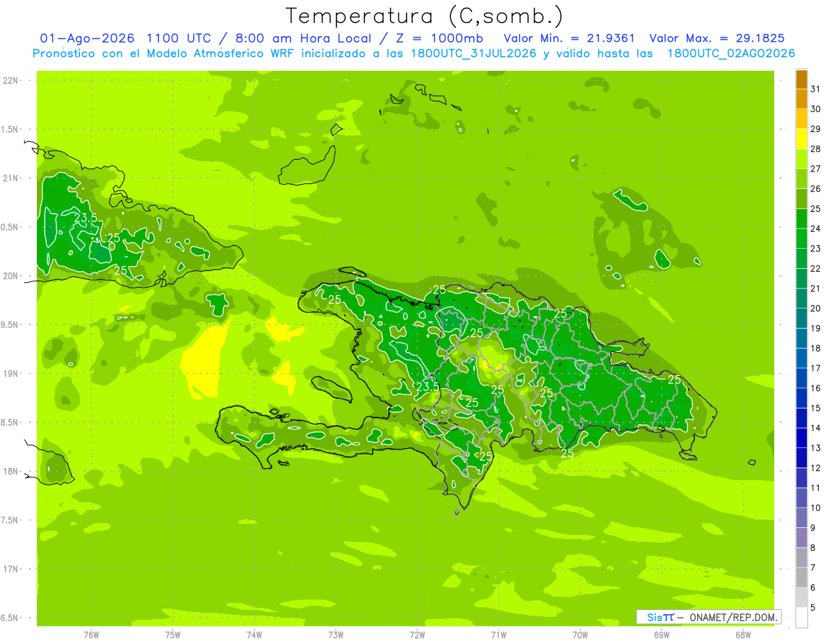Click the '31' colorbar label
Screen dimensions: 834x644
[816, 89]
